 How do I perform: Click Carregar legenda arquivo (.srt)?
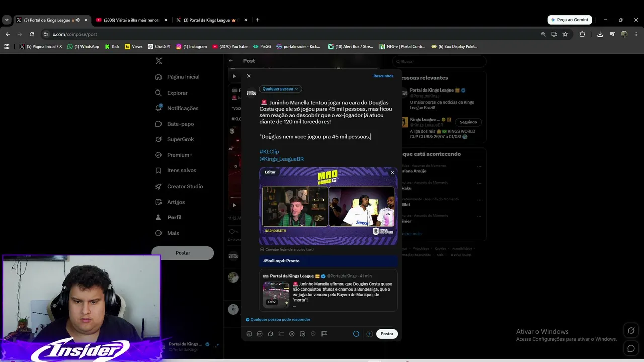tap(287, 249)
